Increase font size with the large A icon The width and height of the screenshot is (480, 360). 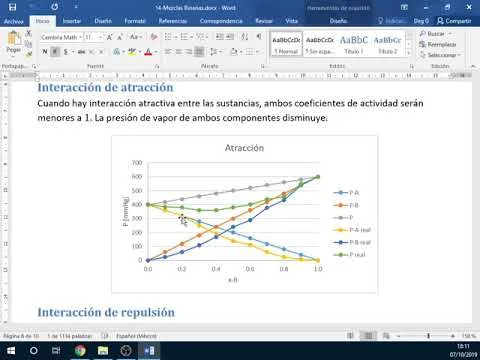point(109,37)
